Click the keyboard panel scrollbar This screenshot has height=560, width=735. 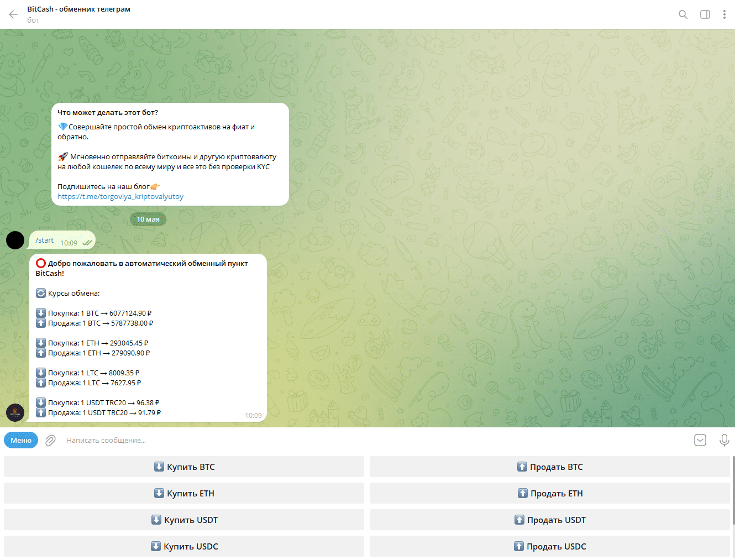[733, 490]
